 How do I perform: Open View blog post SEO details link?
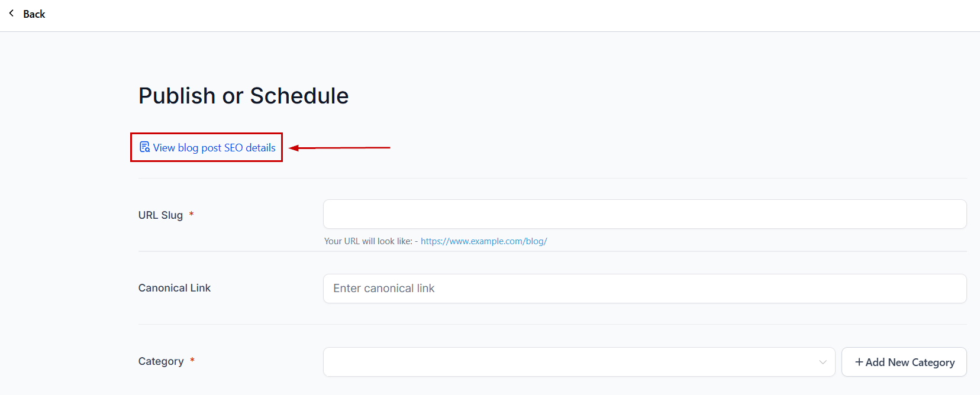pos(214,148)
